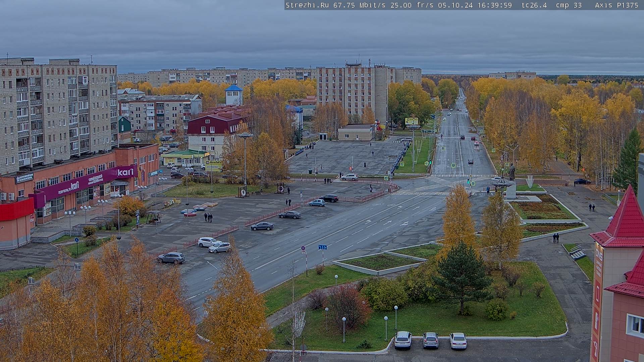Viewport: 644px width, 362px height.
Task: Click the "67.75 Mbit/s" bitrate value
Action: [x=359, y=5]
